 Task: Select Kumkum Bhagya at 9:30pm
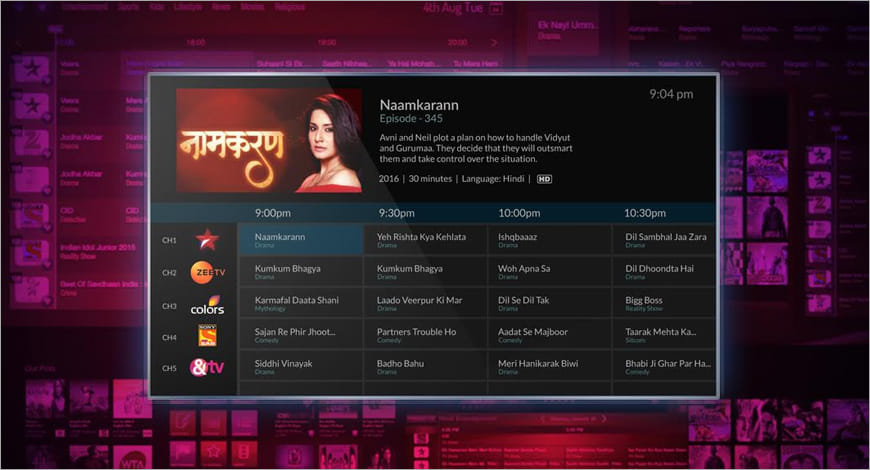[425, 271]
